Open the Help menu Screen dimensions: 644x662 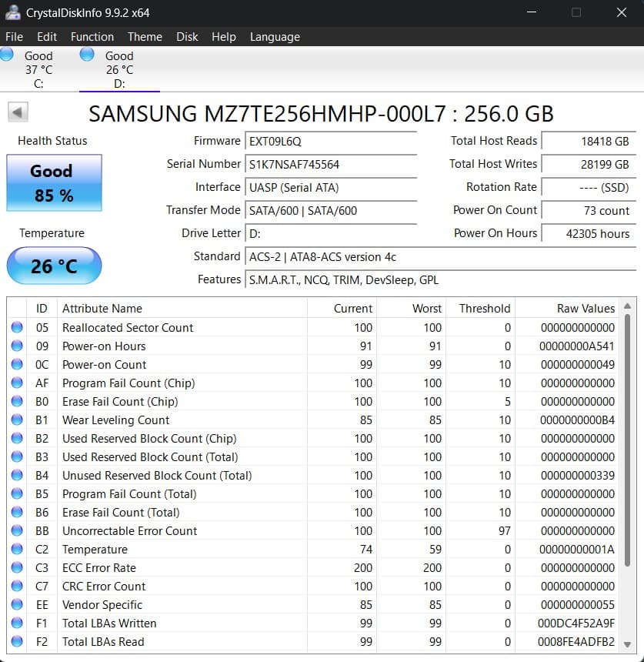[224, 37]
